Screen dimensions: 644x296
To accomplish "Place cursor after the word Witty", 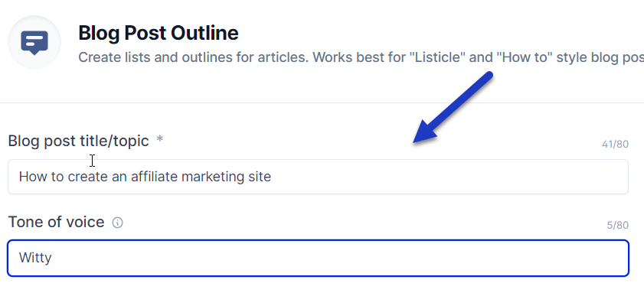I will pyautogui.click(x=52, y=258).
